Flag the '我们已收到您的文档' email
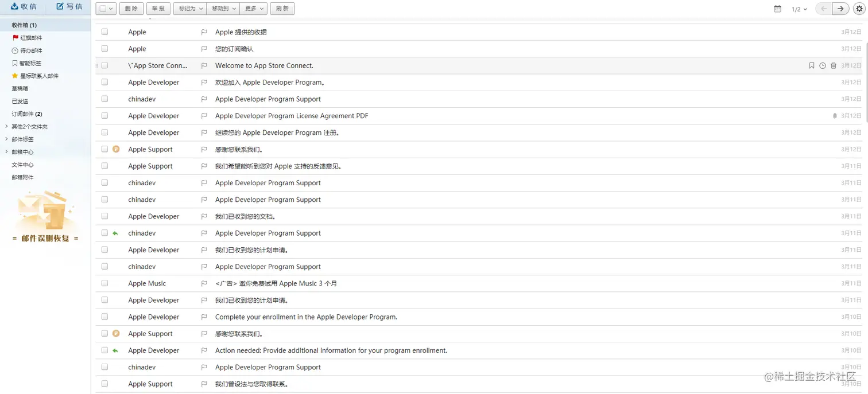 coord(204,217)
